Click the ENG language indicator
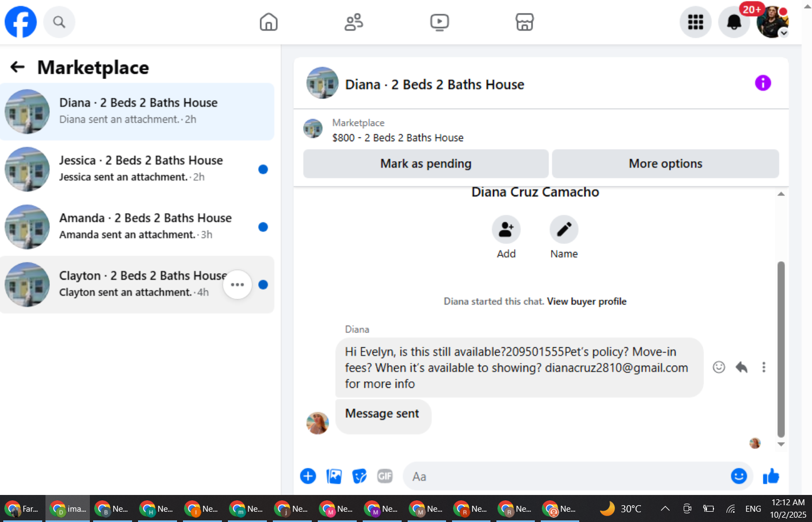Image resolution: width=812 pixels, height=522 pixels. coord(753,508)
